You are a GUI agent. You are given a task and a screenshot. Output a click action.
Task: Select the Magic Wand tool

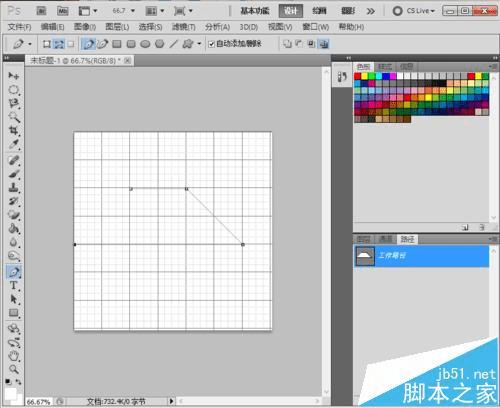[x=13, y=117]
